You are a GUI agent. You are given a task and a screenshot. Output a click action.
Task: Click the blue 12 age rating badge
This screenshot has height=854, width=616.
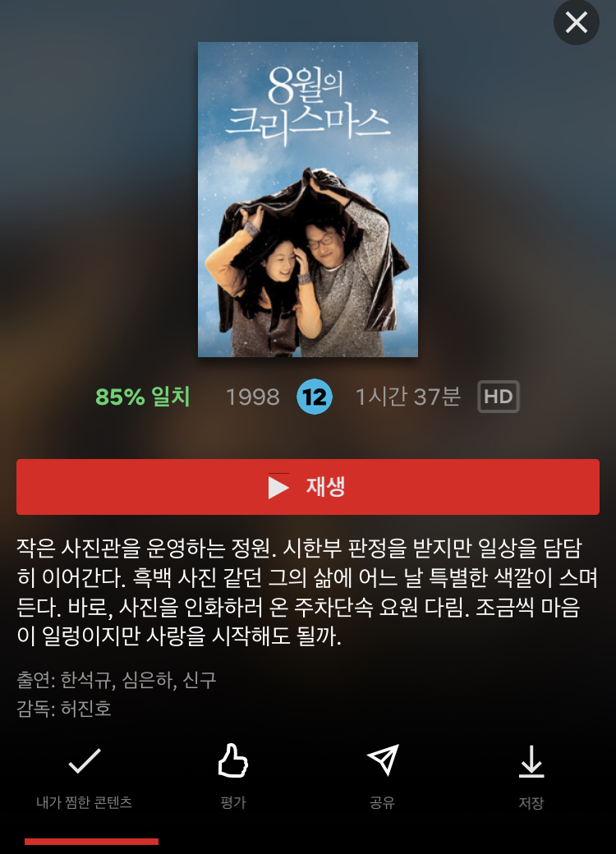(x=315, y=397)
